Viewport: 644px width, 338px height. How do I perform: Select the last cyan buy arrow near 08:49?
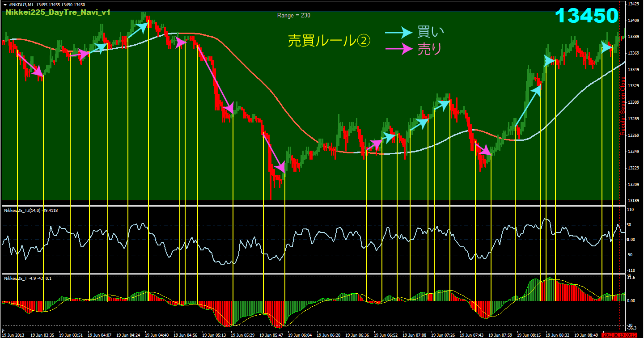click(x=607, y=47)
